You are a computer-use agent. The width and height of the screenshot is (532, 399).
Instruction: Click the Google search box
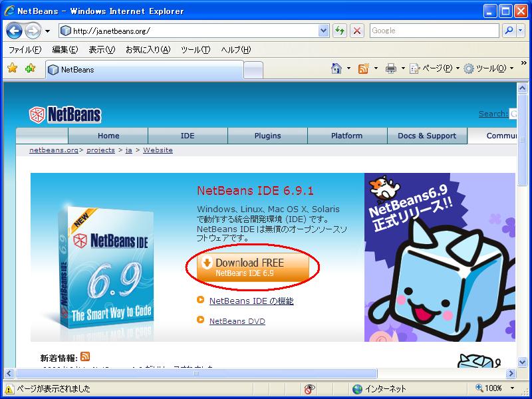pyautogui.click(x=434, y=31)
